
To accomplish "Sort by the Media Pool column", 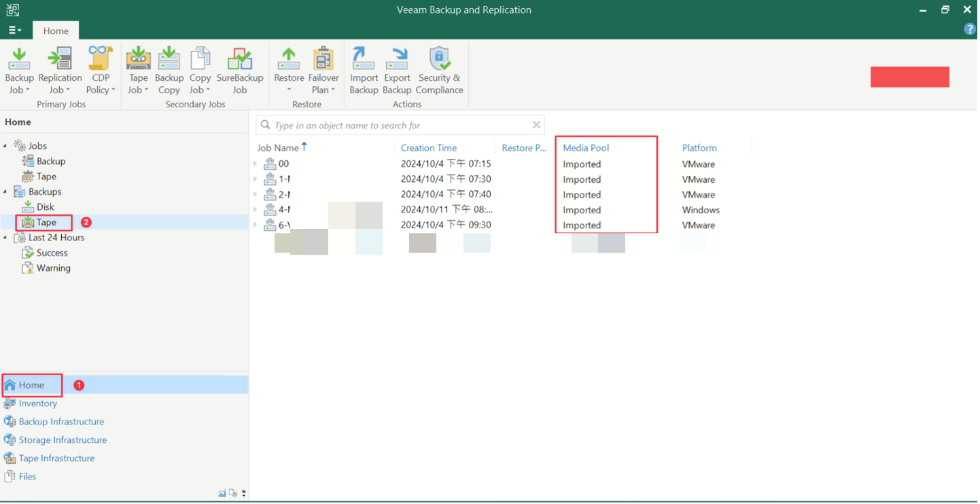I will coord(586,147).
